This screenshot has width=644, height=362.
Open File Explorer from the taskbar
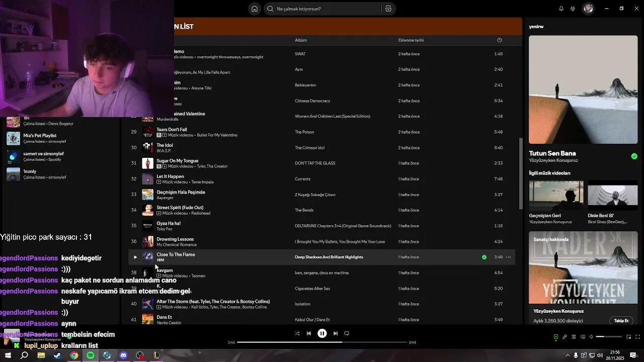pos(41,355)
